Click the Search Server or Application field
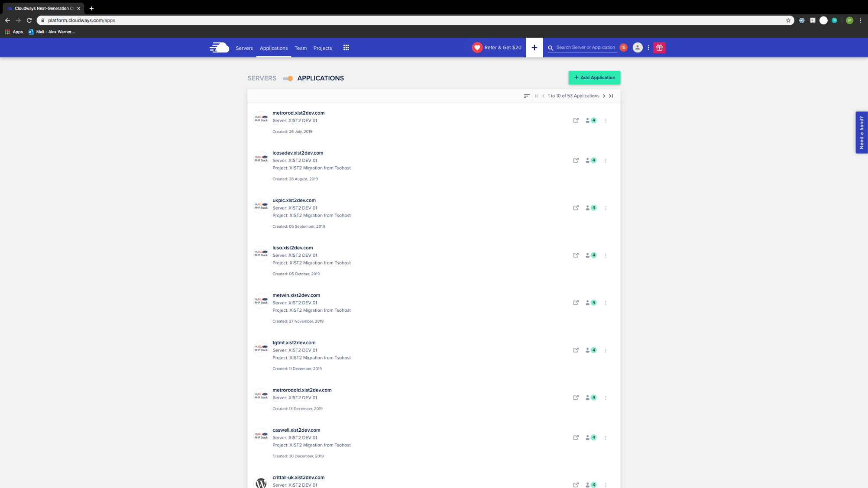The image size is (868, 488). click(x=585, y=48)
